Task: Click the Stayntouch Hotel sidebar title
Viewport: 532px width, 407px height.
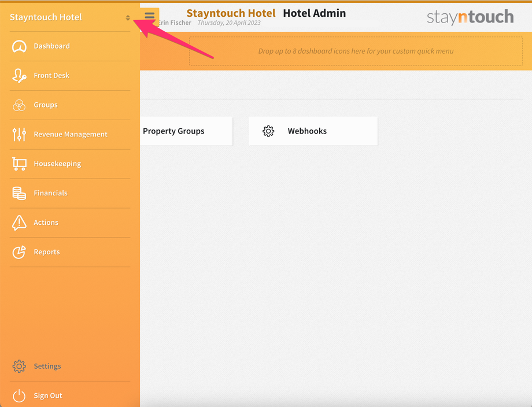Action: [46, 17]
